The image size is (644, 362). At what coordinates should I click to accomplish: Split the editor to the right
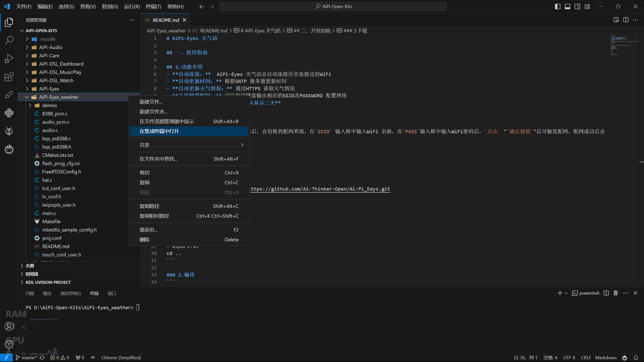point(626,20)
